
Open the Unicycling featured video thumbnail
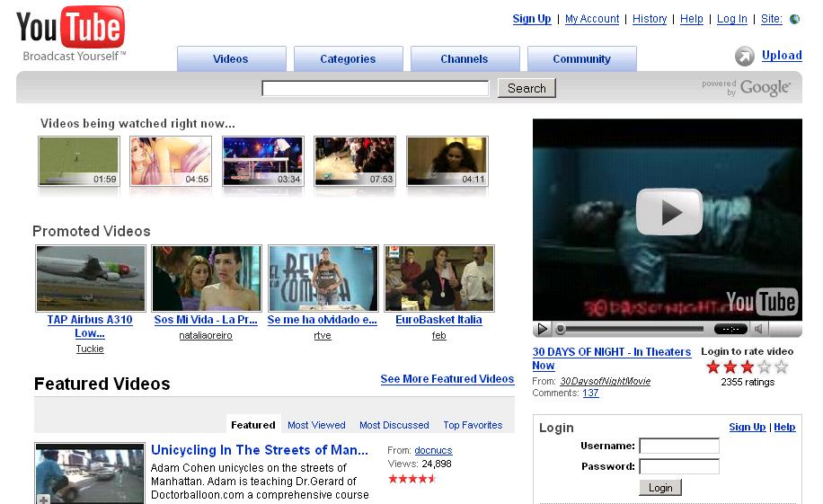click(90, 473)
